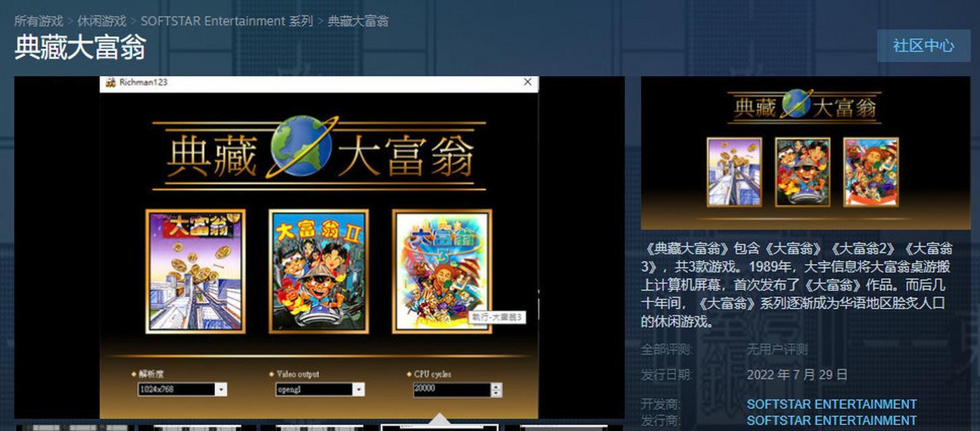Open the 社区中心 button
This screenshot has width=980, height=431.
pyautogui.click(x=923, y=46)
